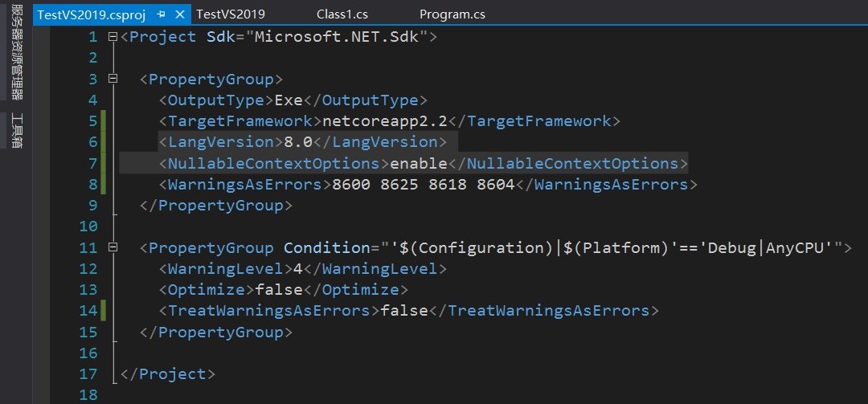Image resolution: width=868 pixels, height=404 pixels.
Task: Switch to the Program.cs tab
Action: 452,14
